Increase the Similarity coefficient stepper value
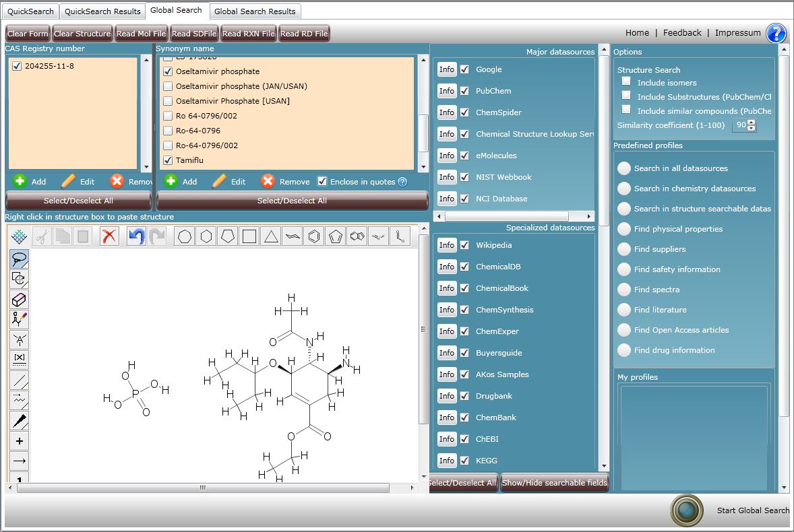This screenshot has width=794, height=532. click(x=752, y=123)
